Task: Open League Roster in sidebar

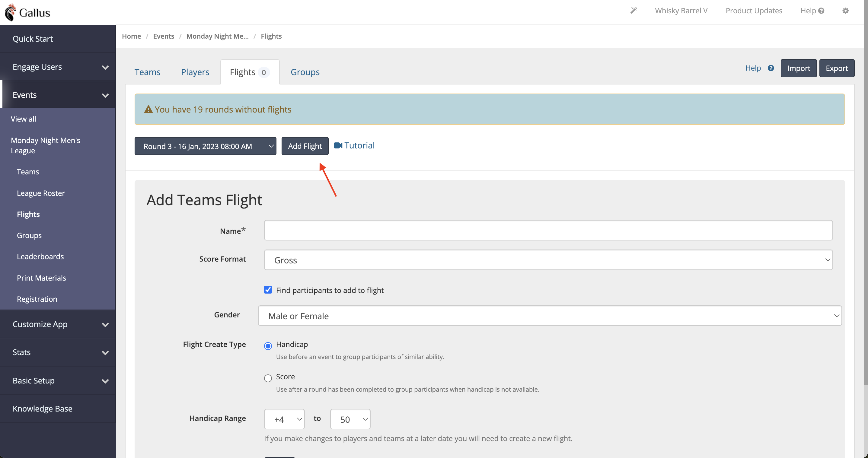Action: (x=41, y=193)
